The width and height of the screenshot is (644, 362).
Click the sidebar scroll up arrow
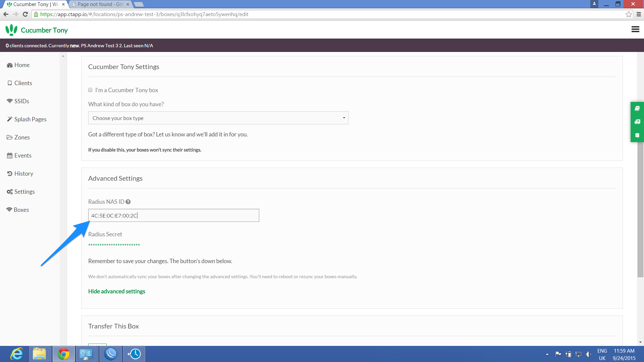pos(63,56)
